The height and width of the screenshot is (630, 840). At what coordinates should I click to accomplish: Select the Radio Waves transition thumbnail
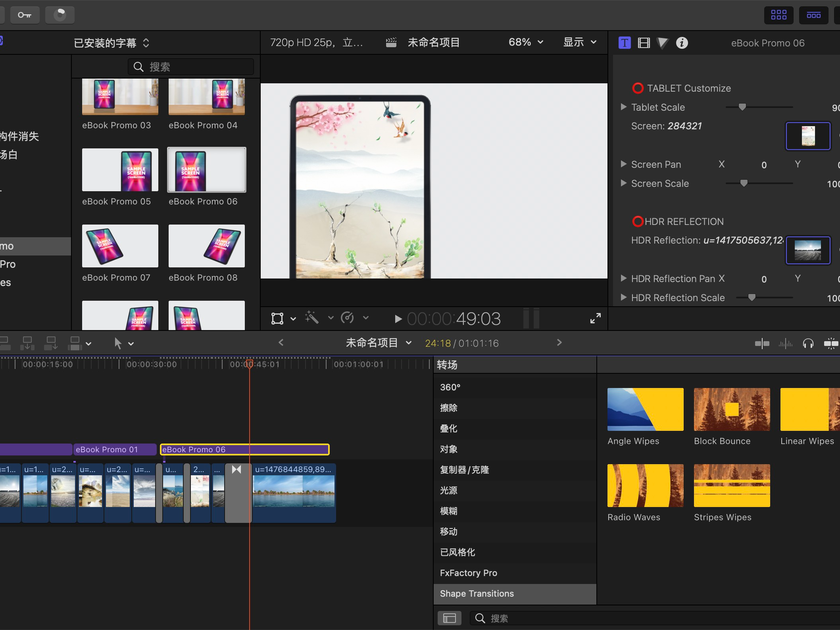click(x=646, y=486)
